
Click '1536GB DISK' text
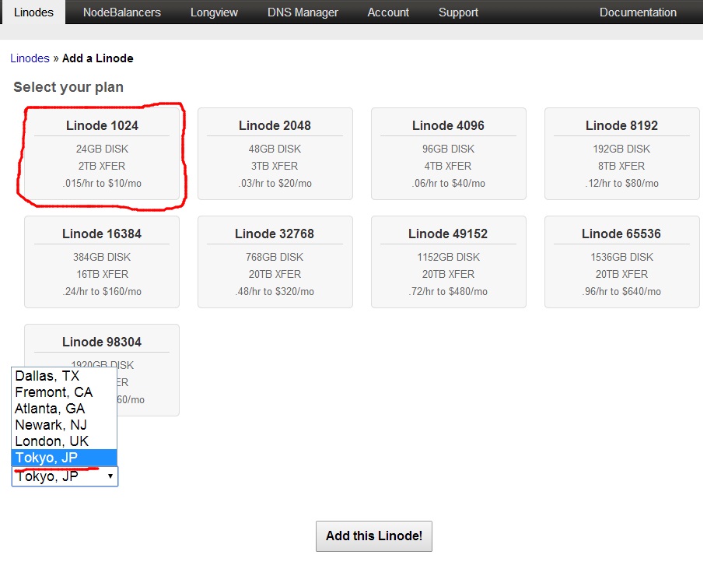(622, 258)
